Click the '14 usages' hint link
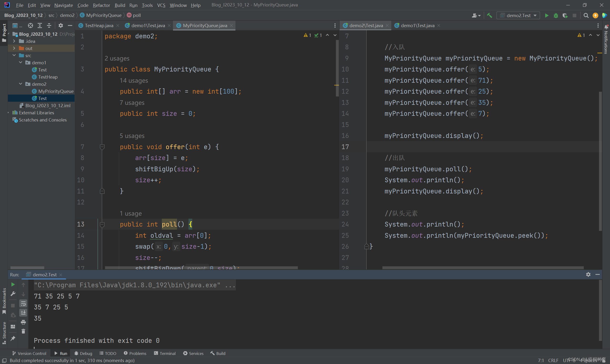This screenshot has height=364, width=610. click(x=134, y=81)
